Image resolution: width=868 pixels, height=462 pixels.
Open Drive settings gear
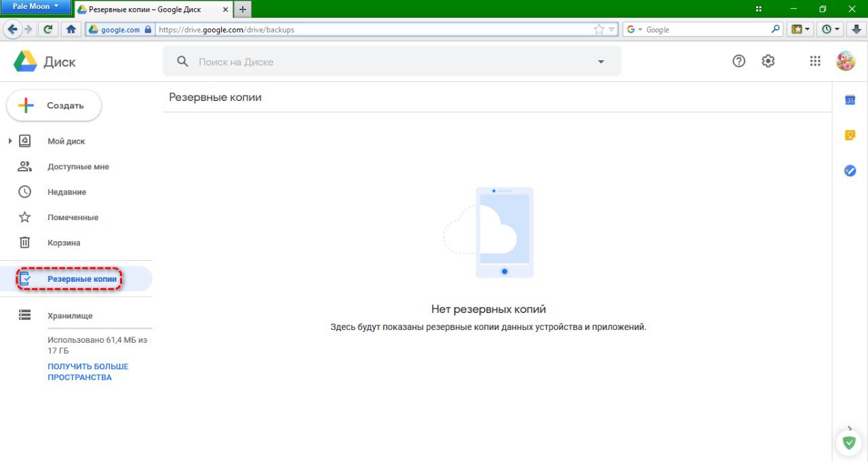[768, 61]
